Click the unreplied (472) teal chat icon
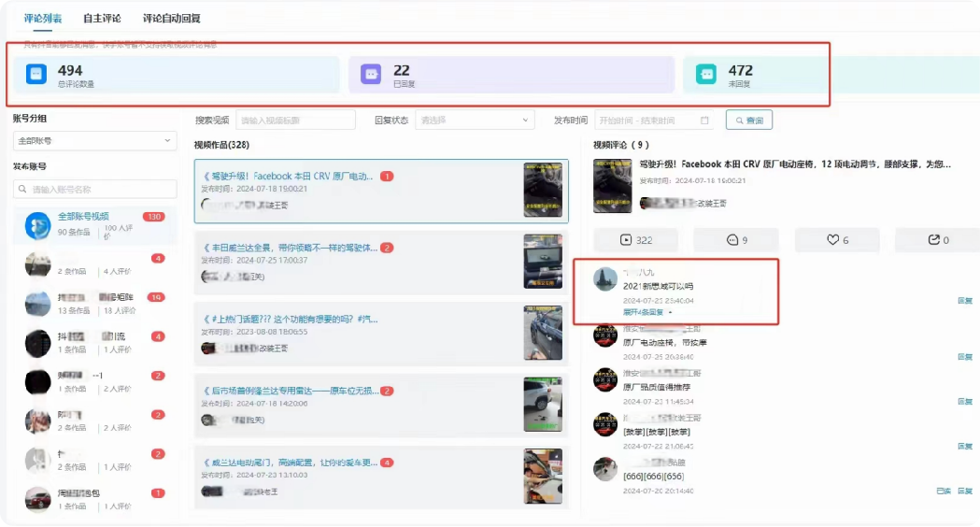 point(706,75)
